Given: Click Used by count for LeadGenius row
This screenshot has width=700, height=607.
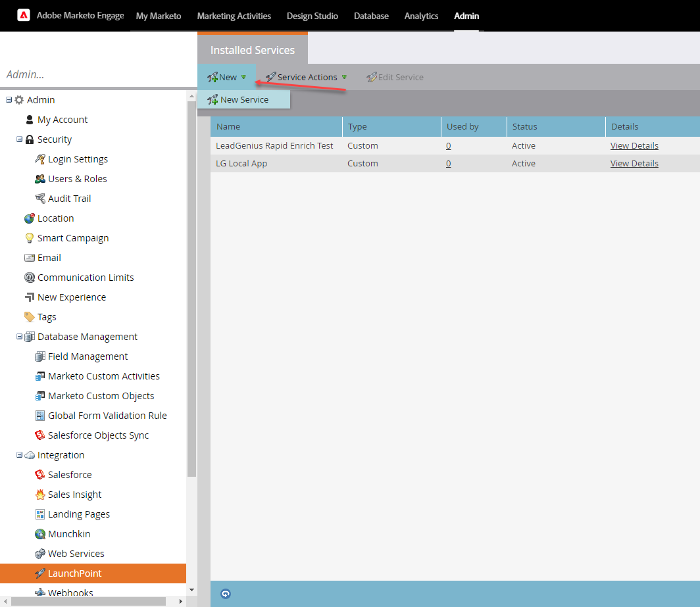Looking at the screenshot, I should click(x=448, y=145).
